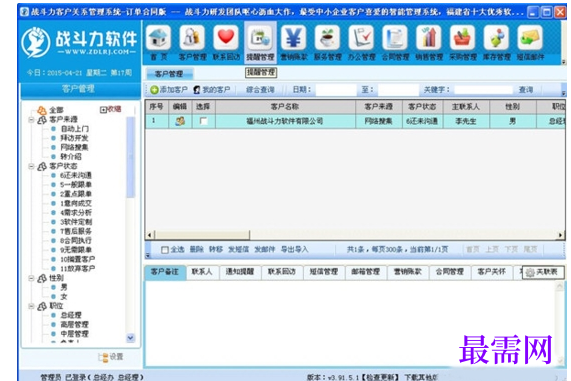
Task: Select 1意向成交 in the tree
Action: click(76, 203)
